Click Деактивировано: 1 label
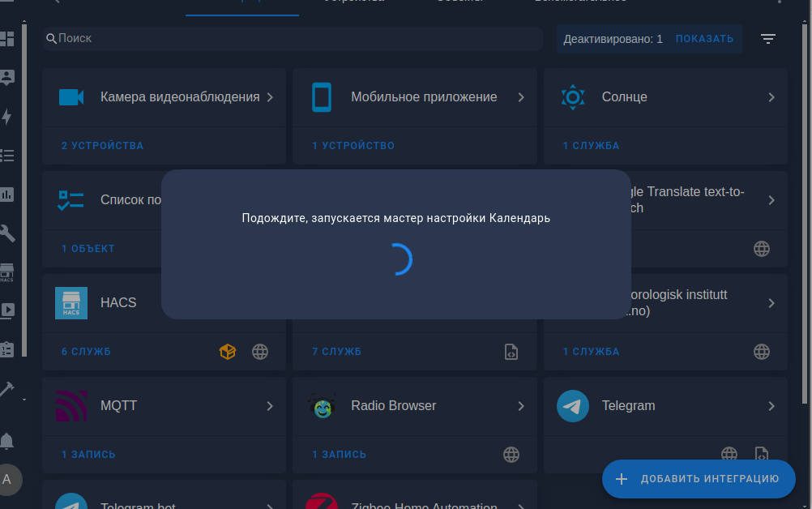This screenshot has width=812, height=509. tap(613, 39)
